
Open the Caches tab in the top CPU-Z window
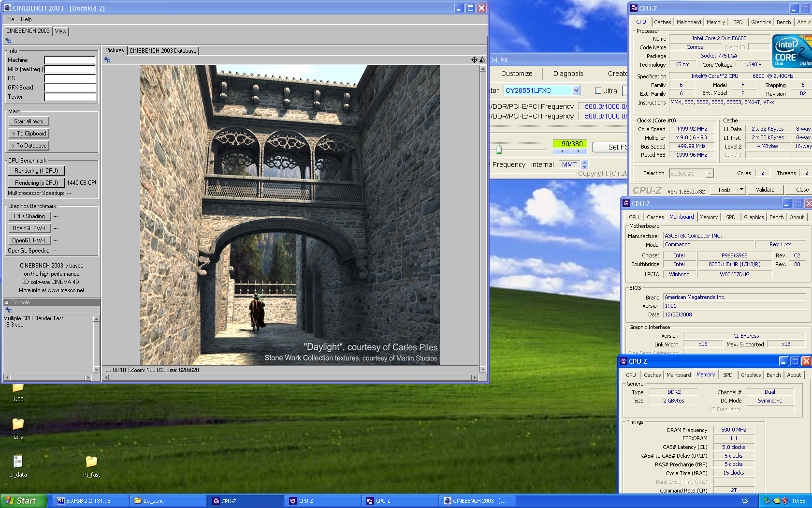662,22
